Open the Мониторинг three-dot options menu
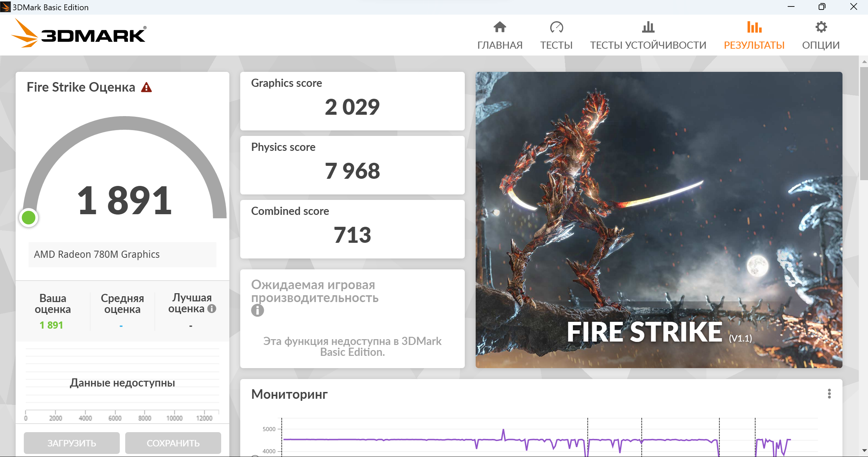 point(829,394)
